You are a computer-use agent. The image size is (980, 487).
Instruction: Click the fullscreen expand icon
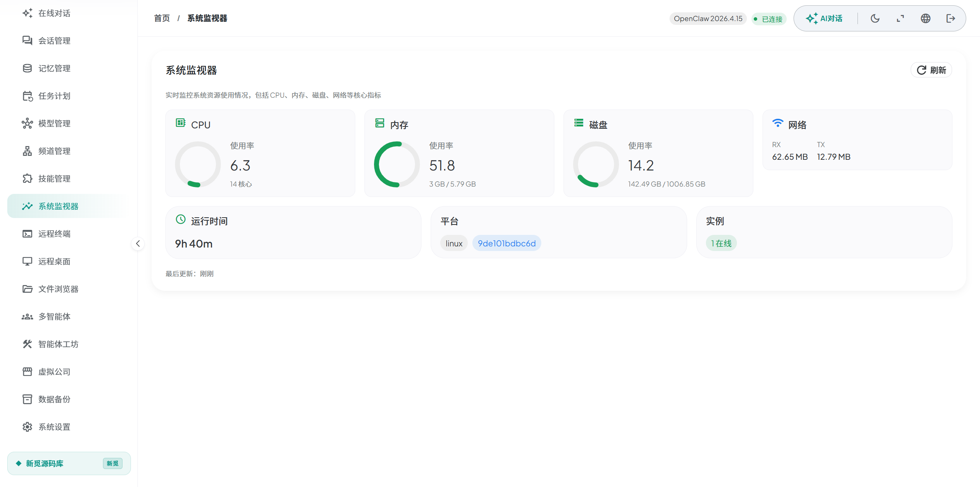pos(900,18)
